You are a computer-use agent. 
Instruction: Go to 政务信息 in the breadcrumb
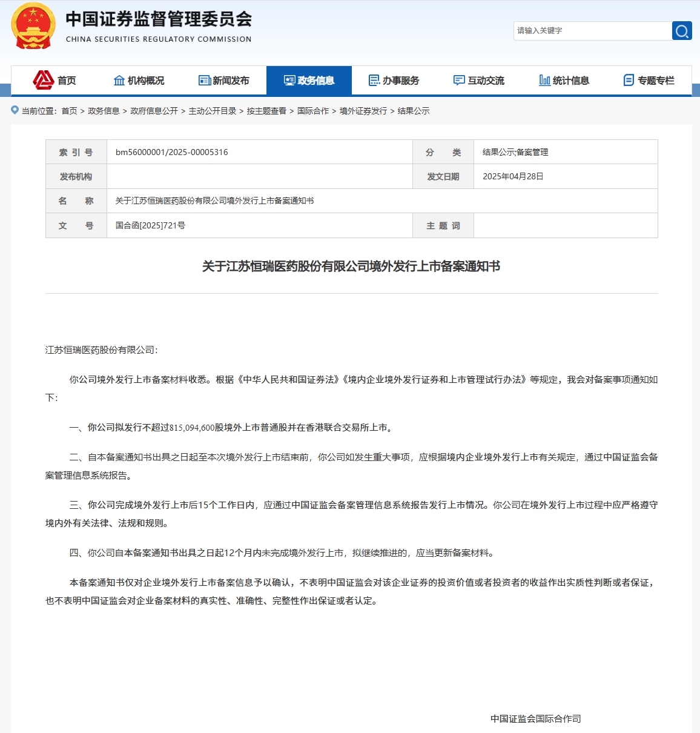coord(104,111)
